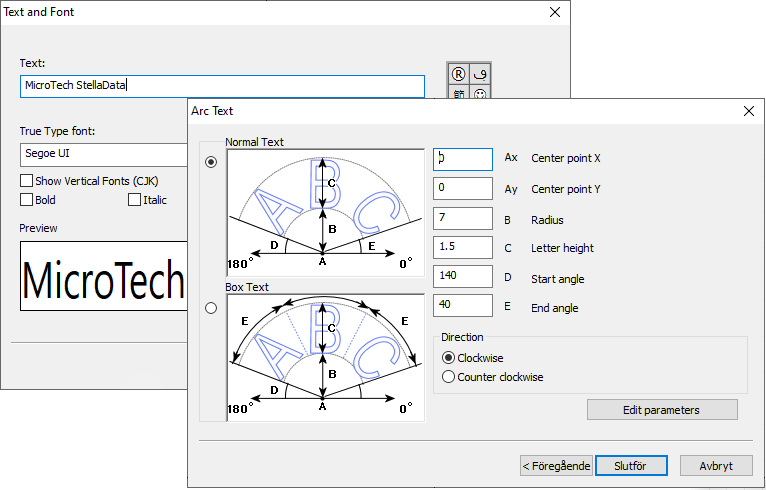Click the Text input field with MicroTech StellaData

click(x=222, y=86)
